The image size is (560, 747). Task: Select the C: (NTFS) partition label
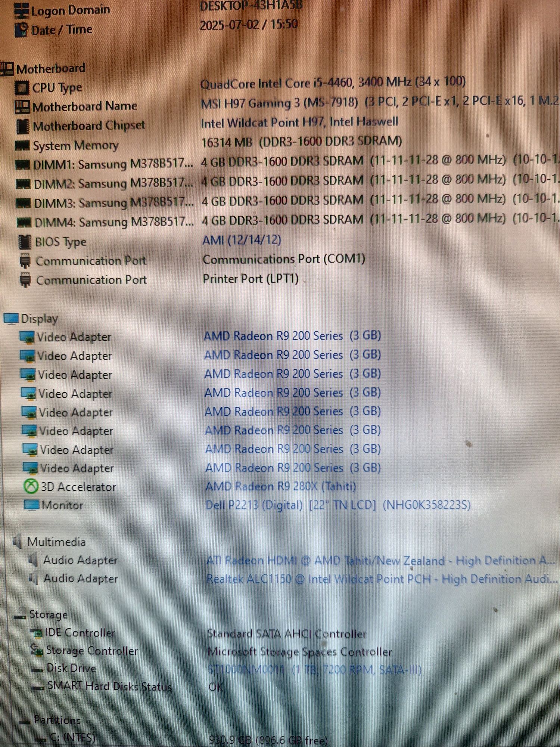click(x=72, y=738)
